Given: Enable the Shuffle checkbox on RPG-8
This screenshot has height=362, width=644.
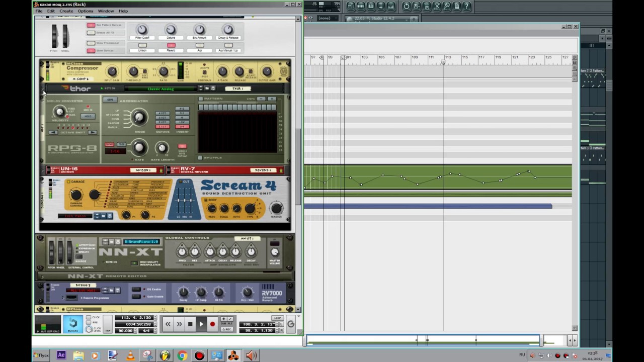Looking at the screenshot, I should tap(201, 157).
